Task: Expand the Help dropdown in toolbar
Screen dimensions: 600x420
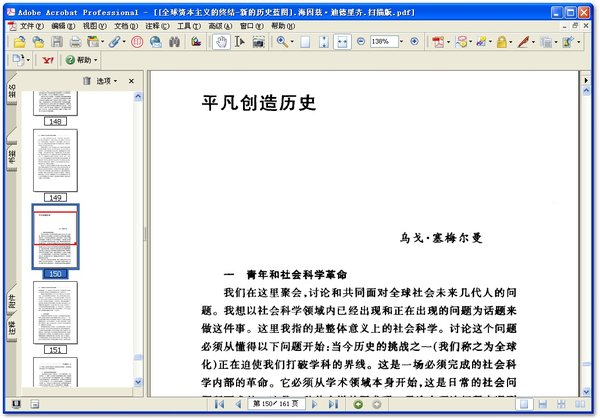Action: coord(96,60)
